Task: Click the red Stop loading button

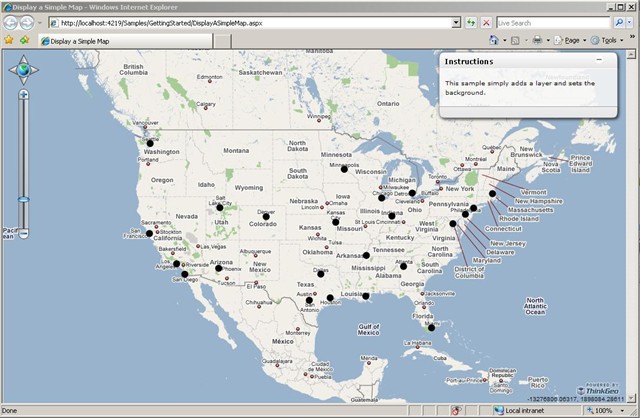Action: tap(486, 23)
